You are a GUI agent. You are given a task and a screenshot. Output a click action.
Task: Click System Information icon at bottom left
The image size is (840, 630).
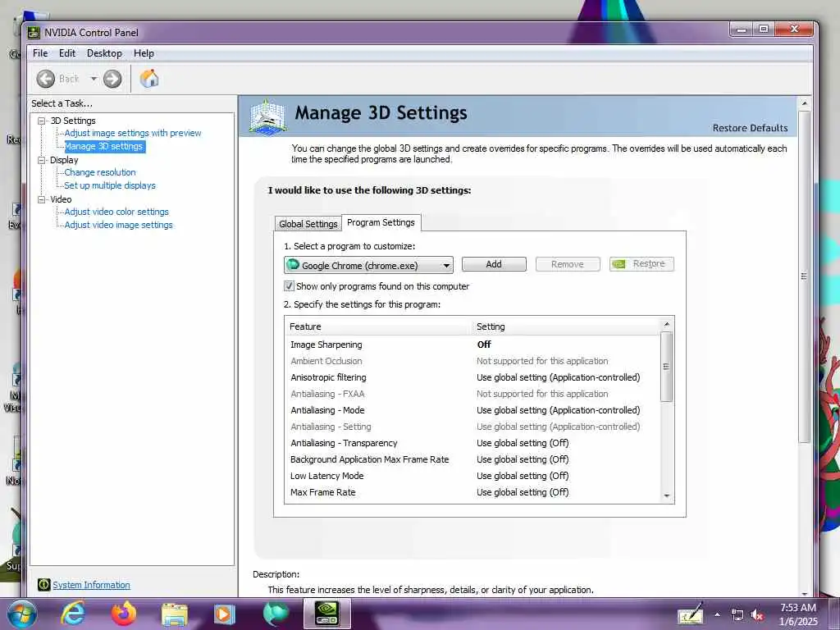[x=44, y=584]
